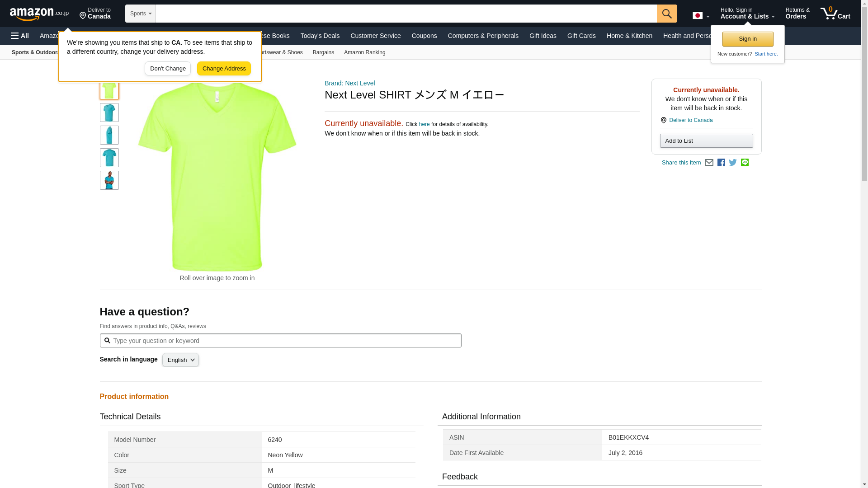Open the All hamburger menu

pos(20,36)
